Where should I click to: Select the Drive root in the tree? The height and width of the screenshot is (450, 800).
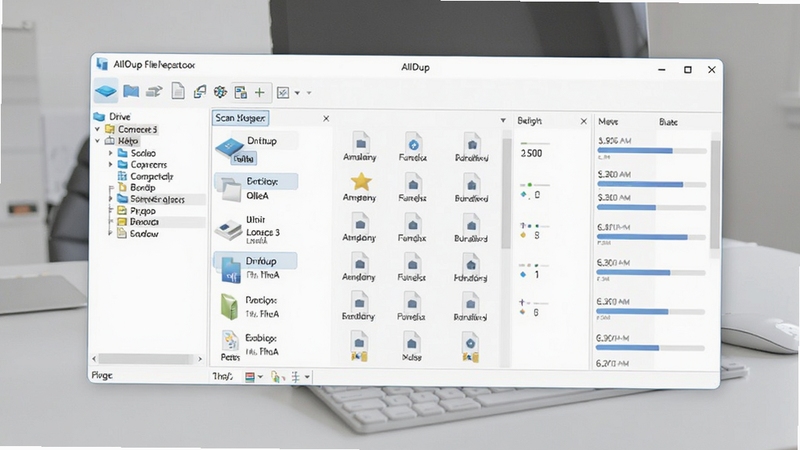[x=119, y=116]
